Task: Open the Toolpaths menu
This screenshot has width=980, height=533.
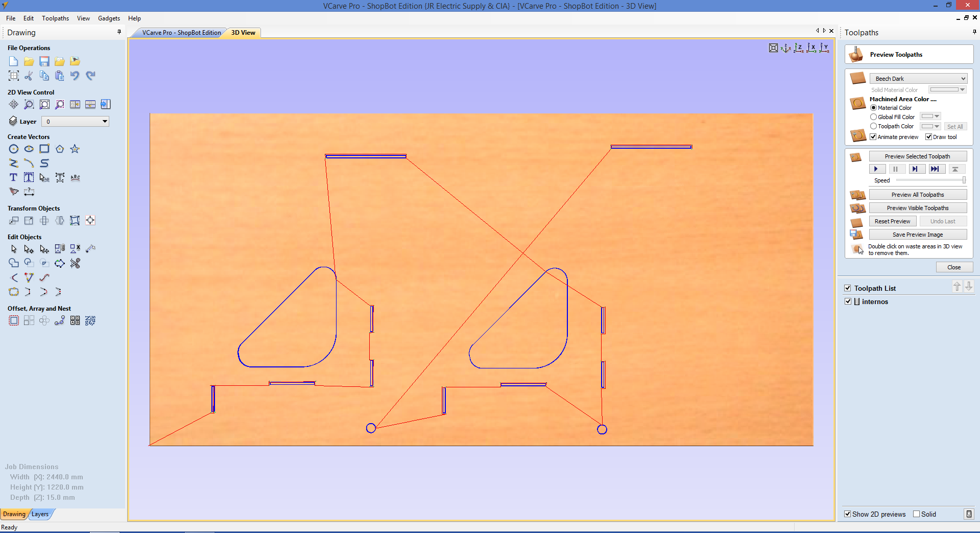Action: point(55,18)
